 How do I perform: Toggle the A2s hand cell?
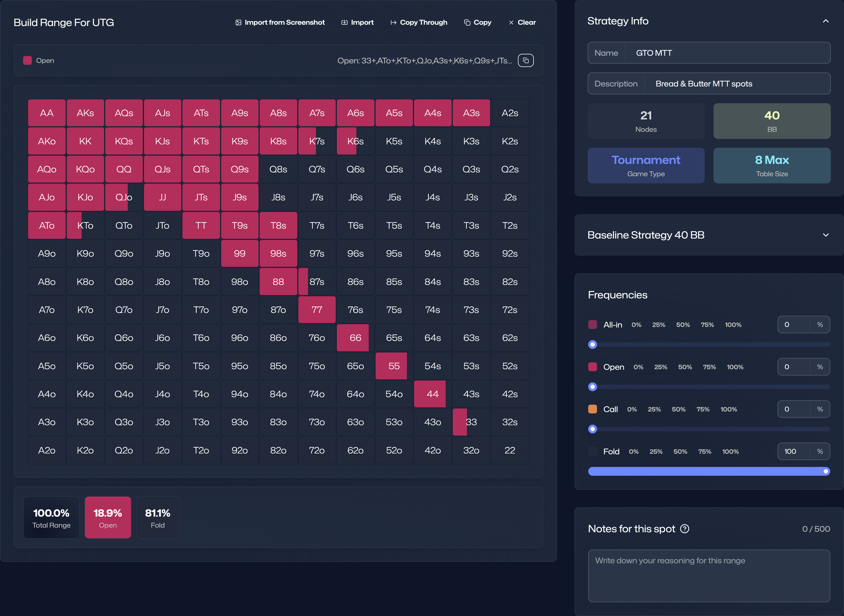coord(510,113)
